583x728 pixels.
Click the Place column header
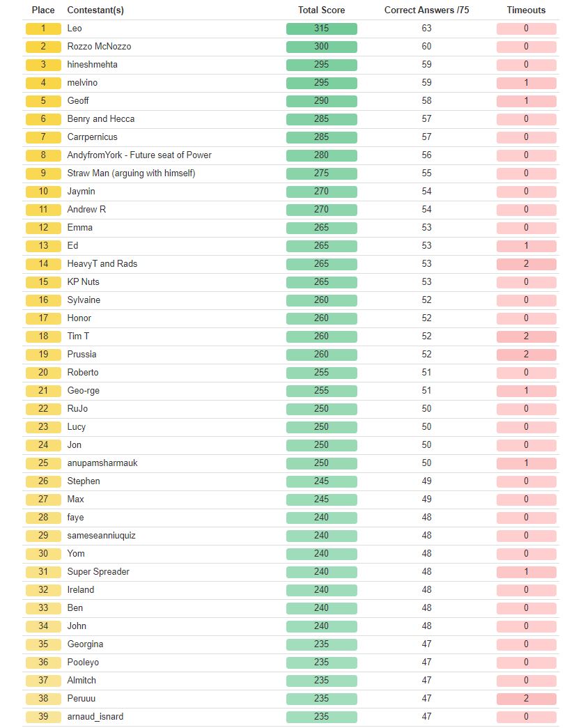pyautogui.click(x=43, y=10)
